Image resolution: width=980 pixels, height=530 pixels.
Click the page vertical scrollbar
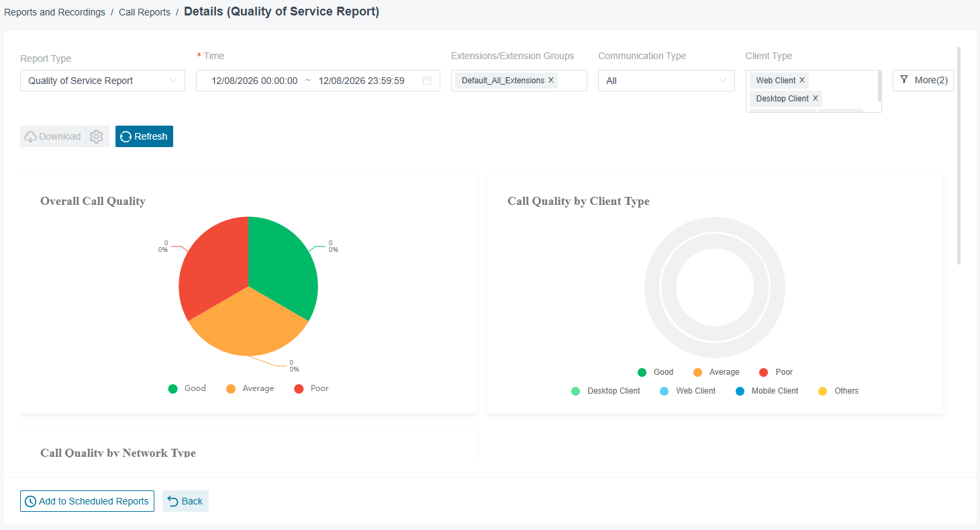[959, 155]
